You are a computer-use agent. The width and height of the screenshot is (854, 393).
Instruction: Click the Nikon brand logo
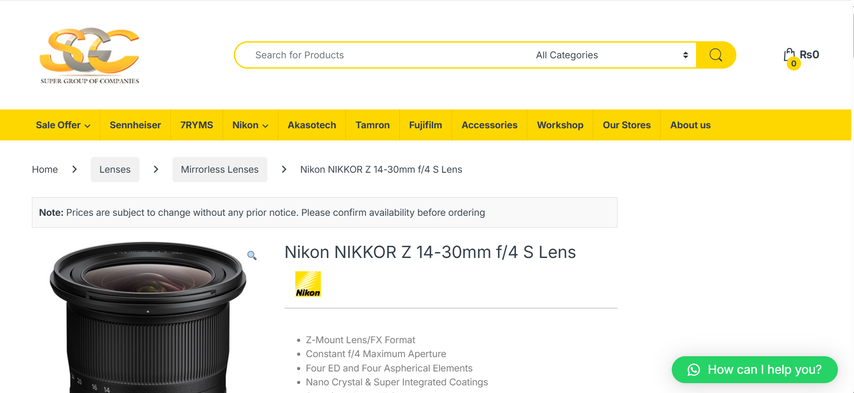[x=308, y=284]
